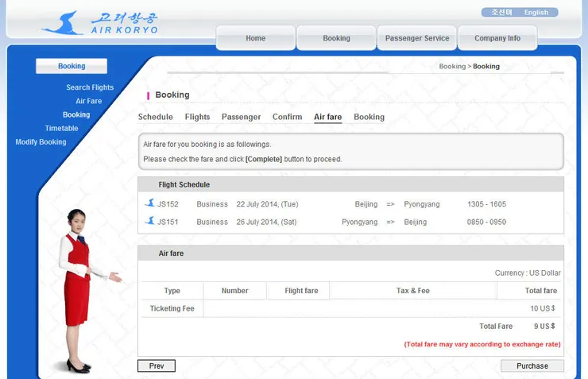Select the Schedule booking step
The image size is (588, 379).
click(155, 117)
